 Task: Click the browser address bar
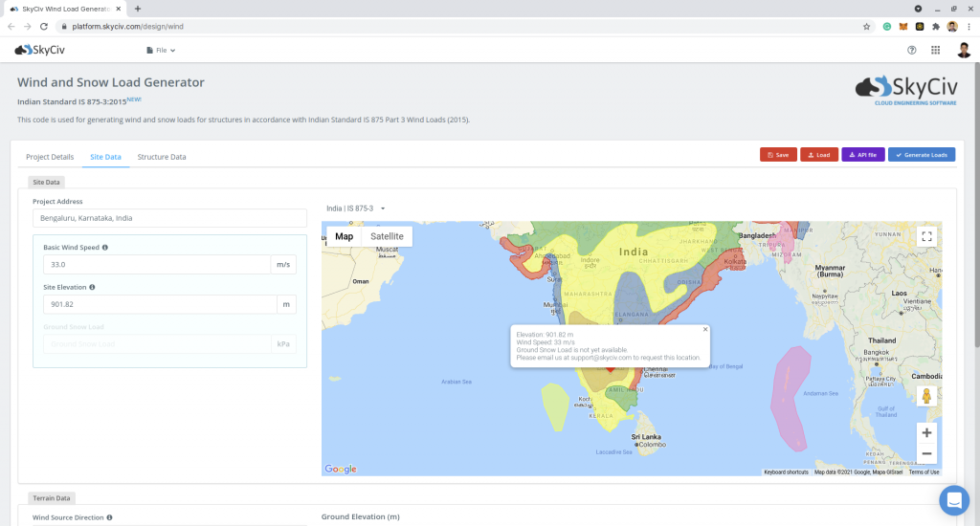point(462,26)
